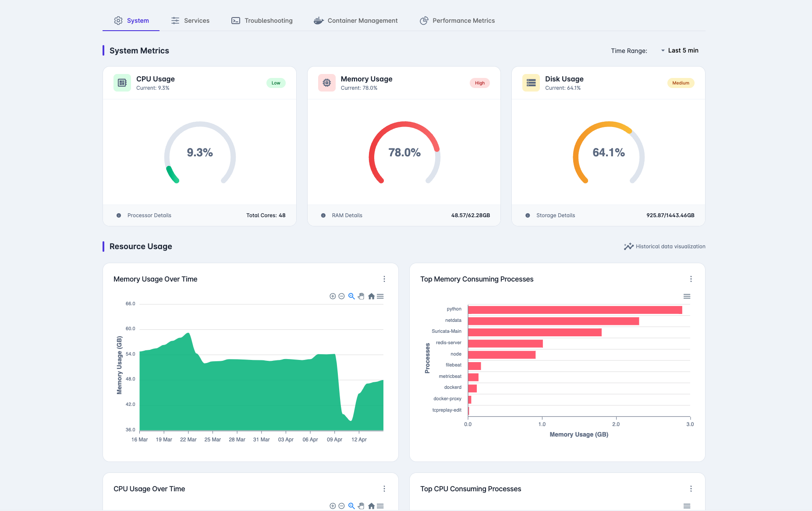
Task: Zoom in on Memory Usage Over Time chart
Action: click(x=333, y=296)
